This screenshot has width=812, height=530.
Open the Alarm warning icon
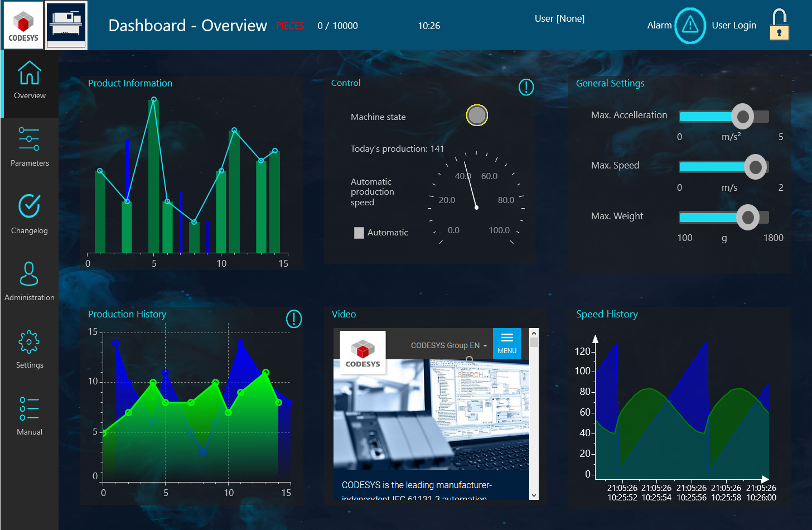point(690,25)
